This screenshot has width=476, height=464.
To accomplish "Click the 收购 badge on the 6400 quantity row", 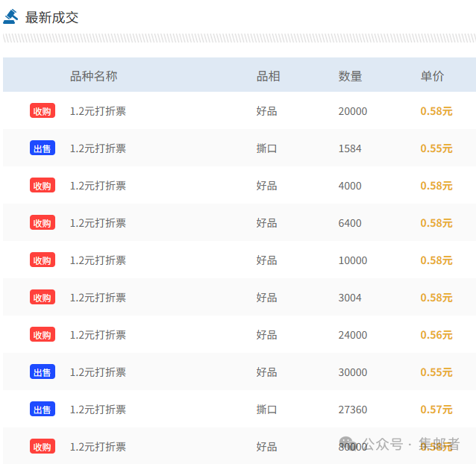I will pos(43,223).
